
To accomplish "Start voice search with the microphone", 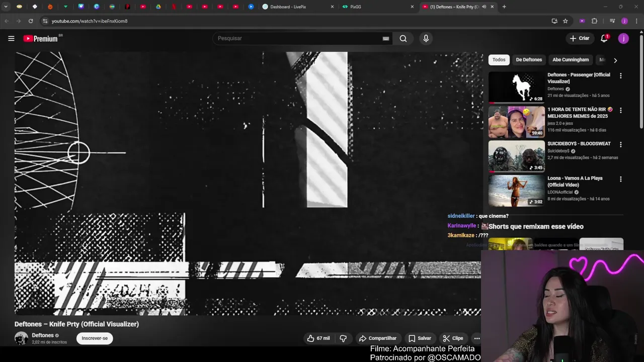I will [426, 38].
